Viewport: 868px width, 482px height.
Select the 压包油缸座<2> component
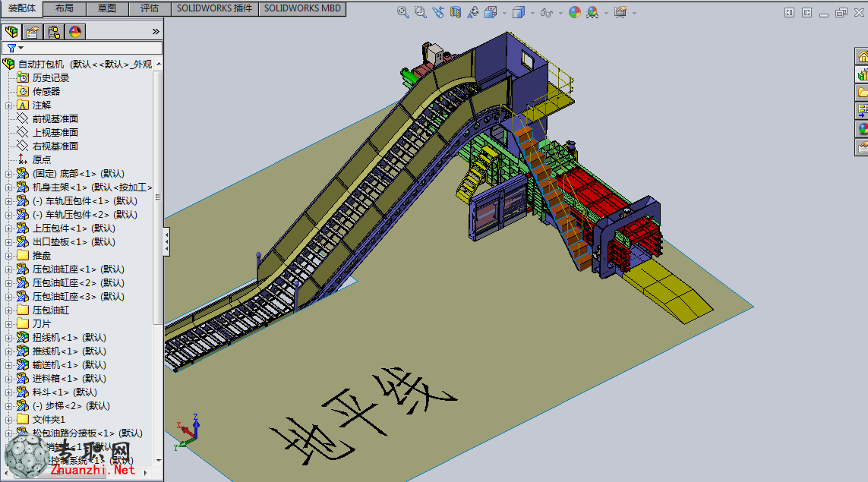(78, 283)
